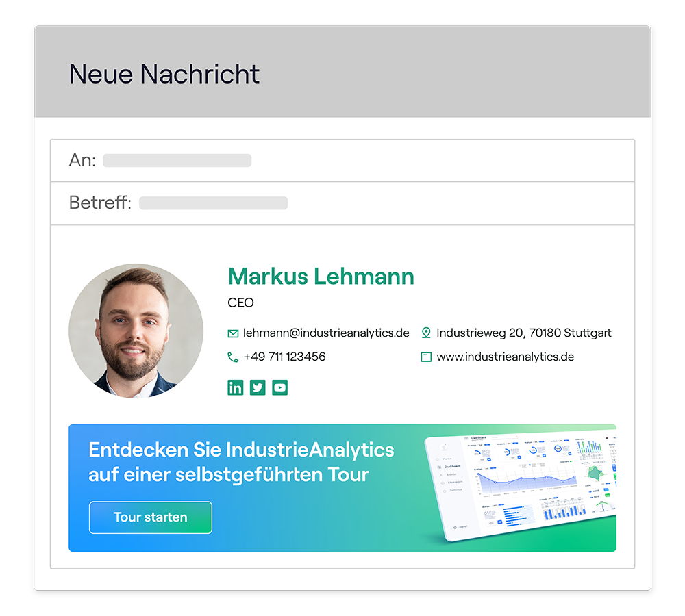Click the name 'Markus Lehmann' heading

pos(321,277)
